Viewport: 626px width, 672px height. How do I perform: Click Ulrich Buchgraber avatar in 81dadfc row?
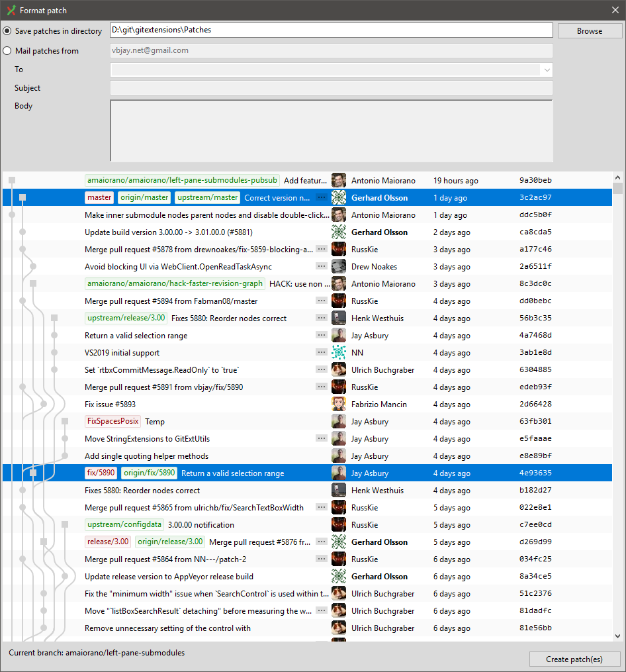click(339, 610)
